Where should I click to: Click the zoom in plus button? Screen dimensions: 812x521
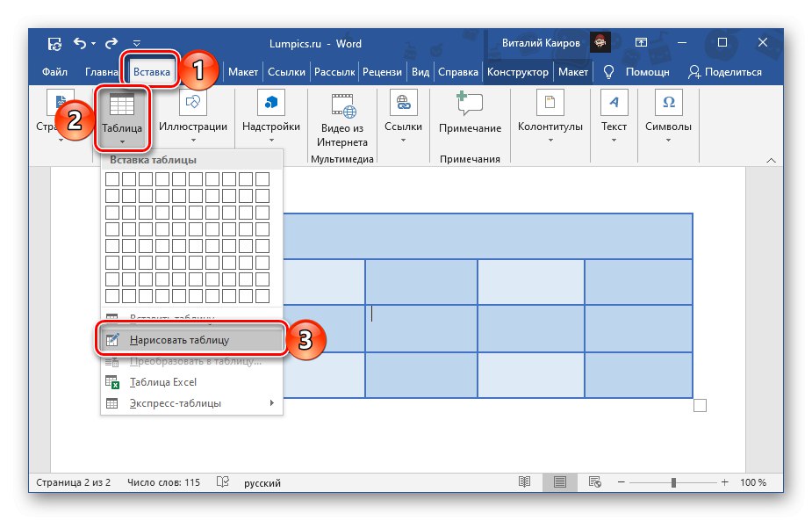[724, 482]
